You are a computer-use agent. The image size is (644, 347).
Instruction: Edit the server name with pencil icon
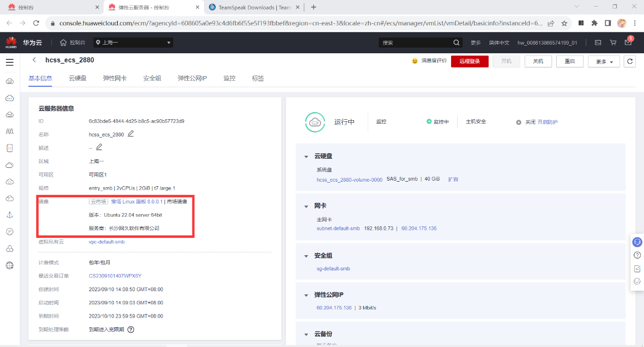[x=131, y=134]
